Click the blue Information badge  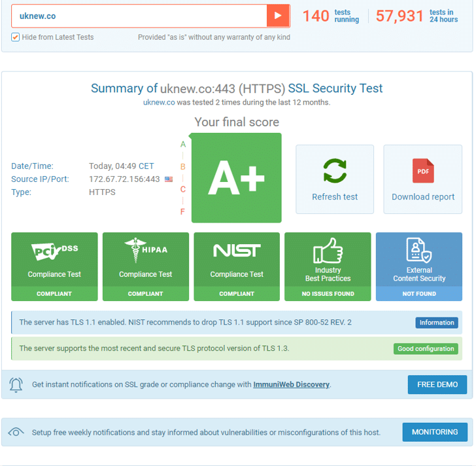(437, 323)
